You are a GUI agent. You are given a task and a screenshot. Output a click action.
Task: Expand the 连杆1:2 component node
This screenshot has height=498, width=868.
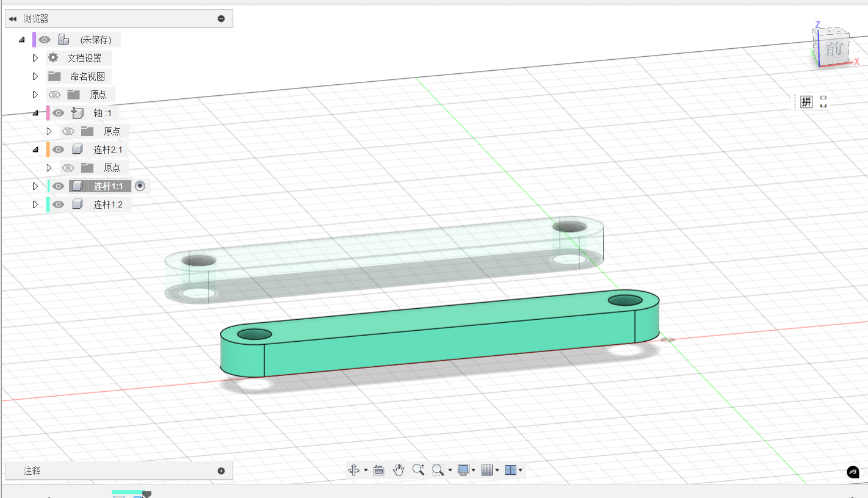click(x=35, y=204)
